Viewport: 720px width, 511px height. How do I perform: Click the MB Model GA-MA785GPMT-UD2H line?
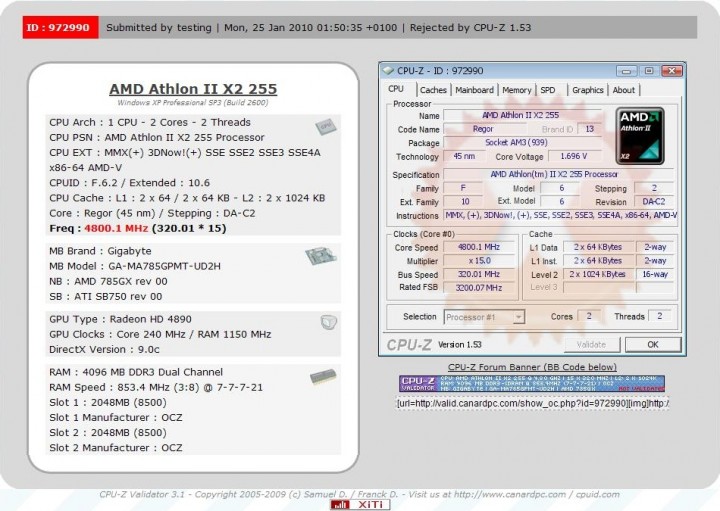pos(135,266)
